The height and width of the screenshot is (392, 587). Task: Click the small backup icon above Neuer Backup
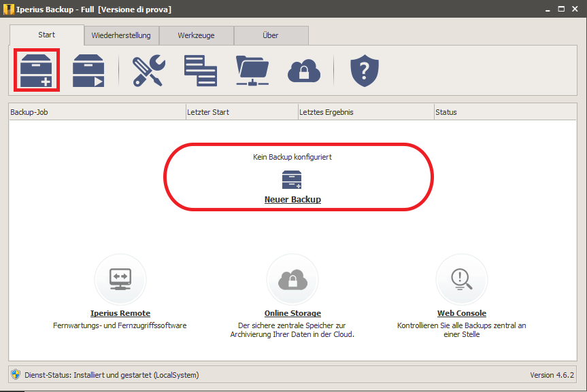tap(292, 179)
